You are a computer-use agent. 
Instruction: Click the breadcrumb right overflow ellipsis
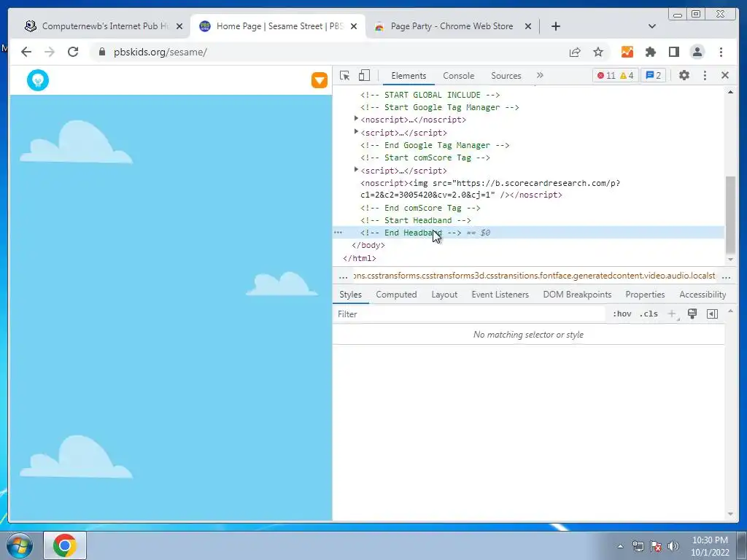[x=726, y=276]
